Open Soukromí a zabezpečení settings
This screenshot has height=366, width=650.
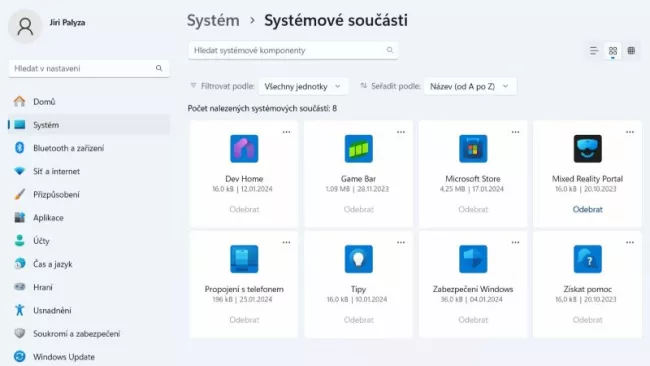coord(89,334)
